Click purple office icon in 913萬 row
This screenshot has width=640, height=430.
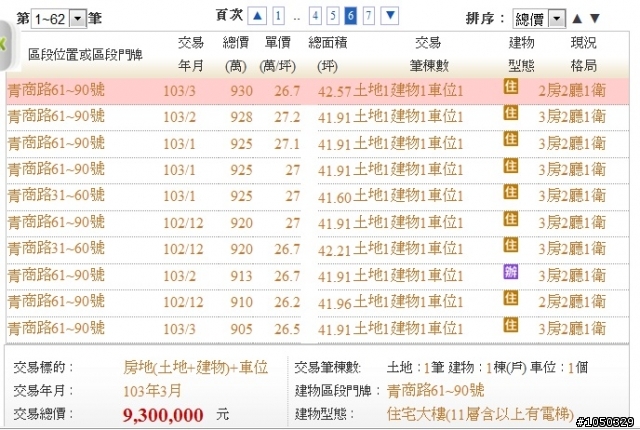[511, 271]
